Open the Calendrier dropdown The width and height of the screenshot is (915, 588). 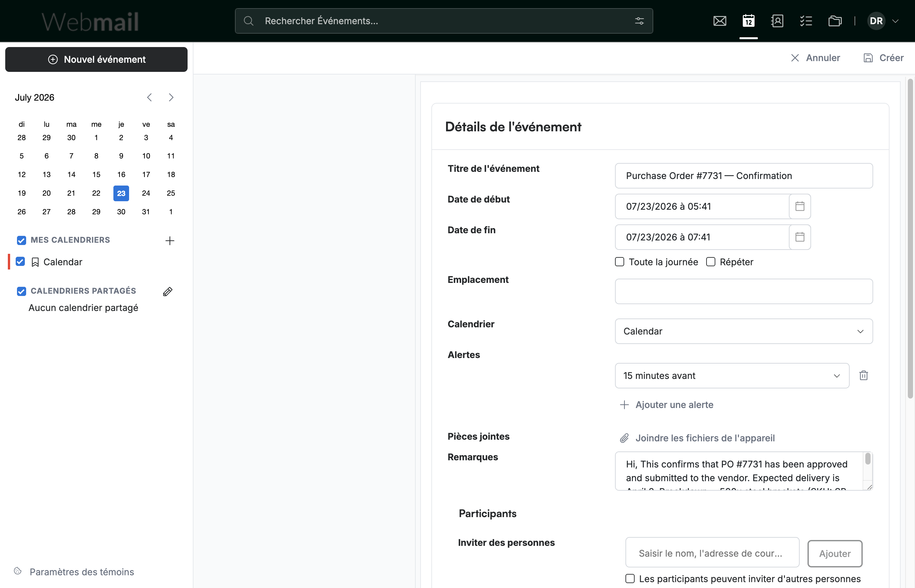[x=743, y=332]
